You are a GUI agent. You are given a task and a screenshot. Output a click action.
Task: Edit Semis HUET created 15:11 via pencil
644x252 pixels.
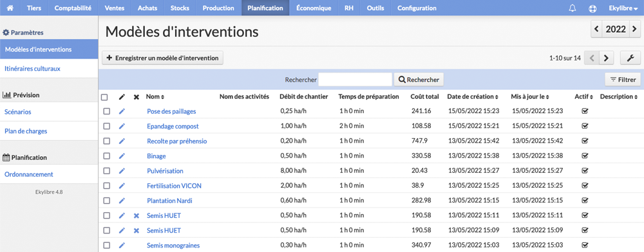tap(122, 215)
